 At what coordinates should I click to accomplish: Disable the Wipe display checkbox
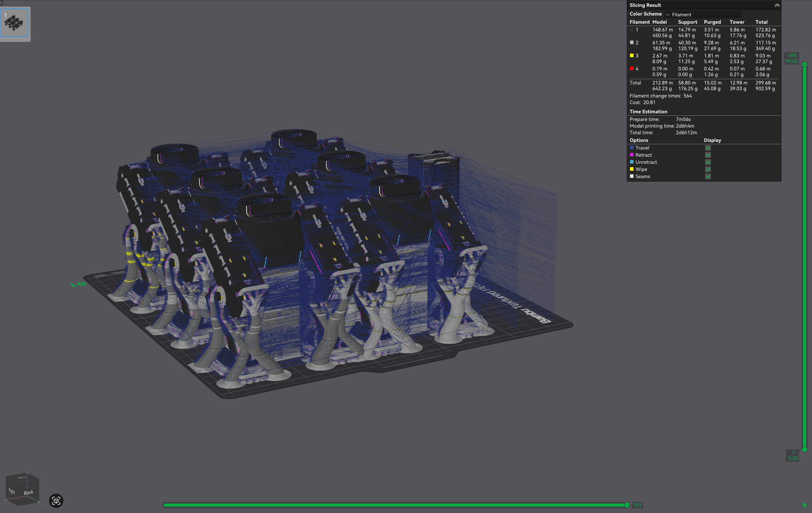(x=708, y=169)
